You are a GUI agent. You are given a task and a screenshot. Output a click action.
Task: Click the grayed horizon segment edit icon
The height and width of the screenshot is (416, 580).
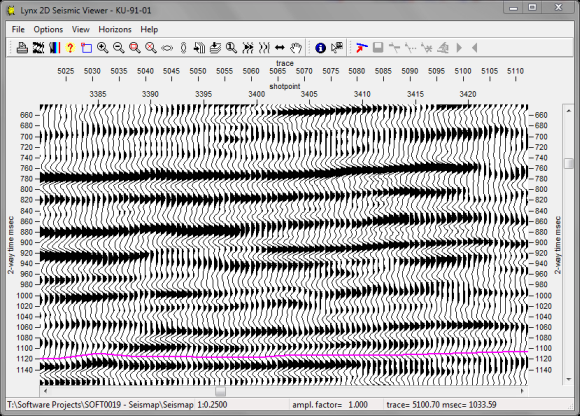pyautogui.click(x=394, y=48)
